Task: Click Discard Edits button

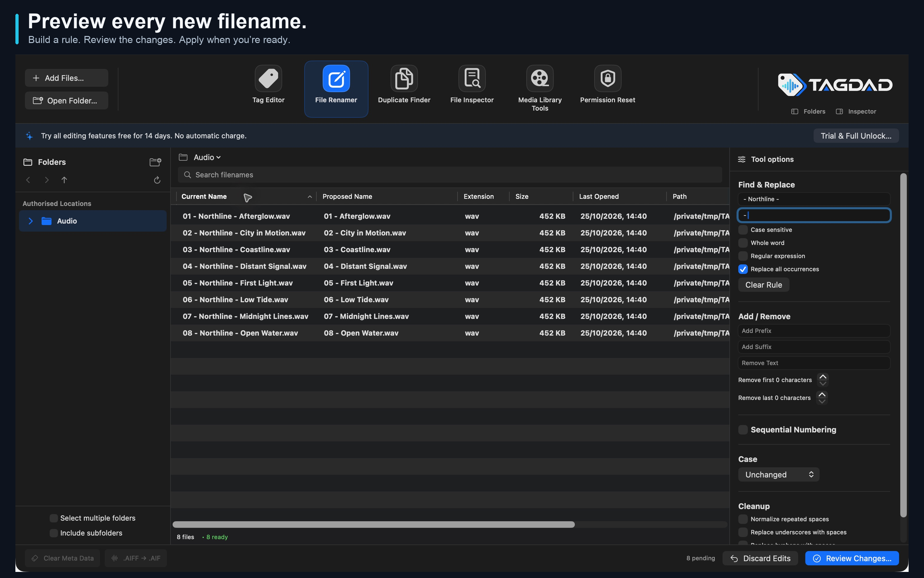Action: (x=760, y=558)
